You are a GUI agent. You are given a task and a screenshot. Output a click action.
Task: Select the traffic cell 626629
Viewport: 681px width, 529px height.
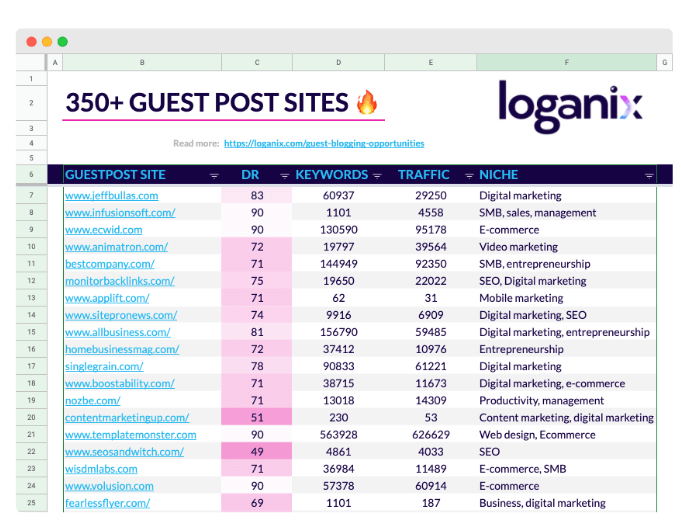(431, 435)
